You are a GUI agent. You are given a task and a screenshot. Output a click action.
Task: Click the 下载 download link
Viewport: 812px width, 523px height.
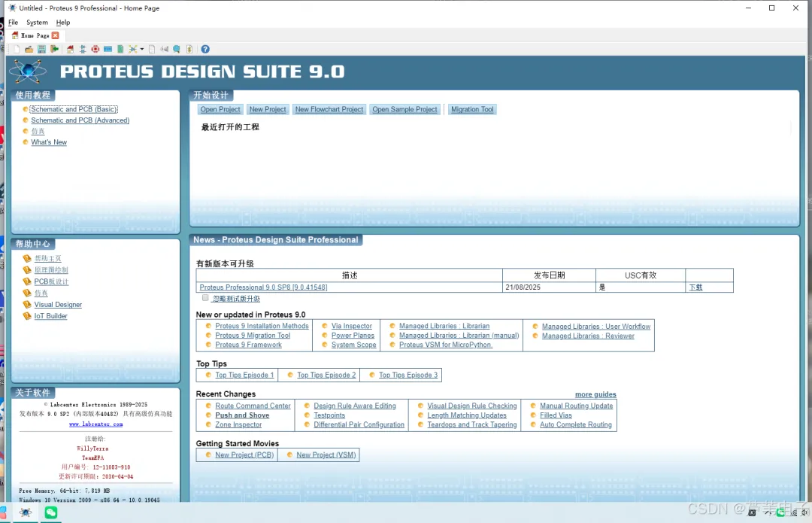point(695,287)
